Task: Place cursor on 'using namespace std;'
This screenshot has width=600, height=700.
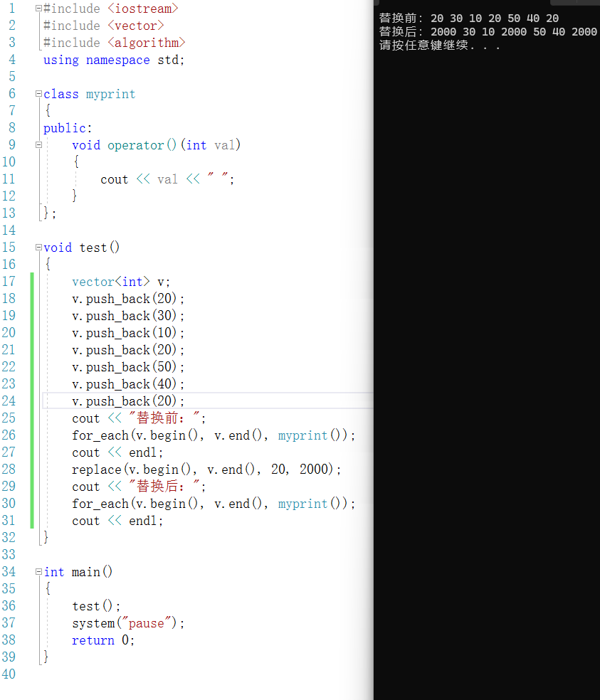Action: 114,60
